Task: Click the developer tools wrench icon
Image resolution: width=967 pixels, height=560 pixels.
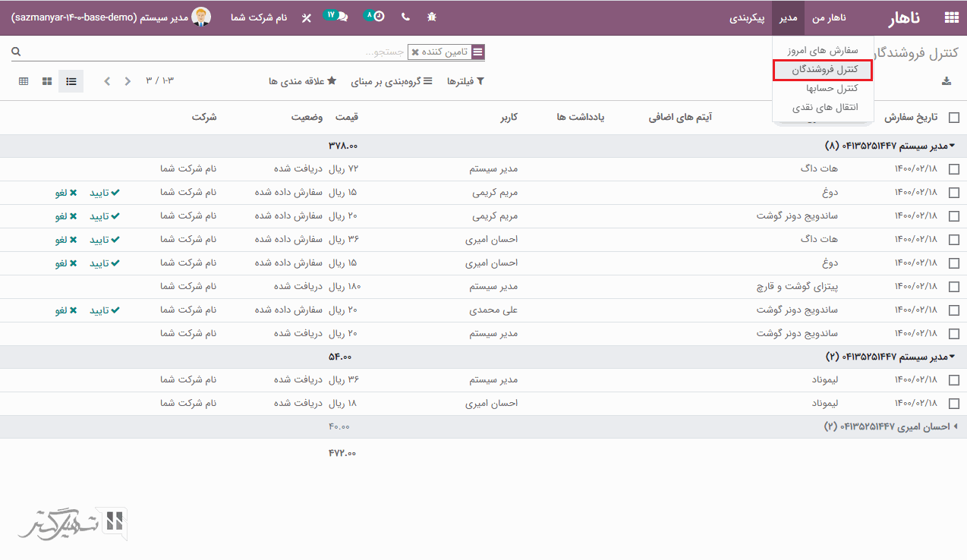Action: pyautogui.click(x=307, y=16)
